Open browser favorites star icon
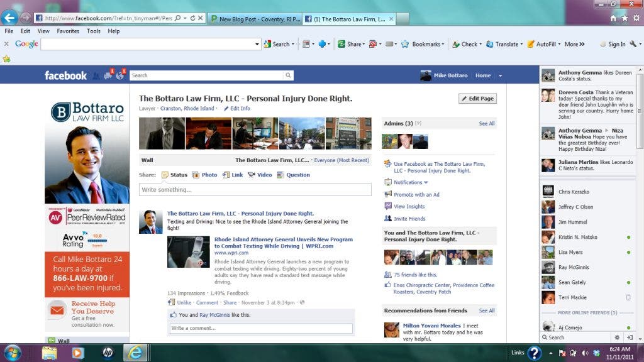 point(625,18)
